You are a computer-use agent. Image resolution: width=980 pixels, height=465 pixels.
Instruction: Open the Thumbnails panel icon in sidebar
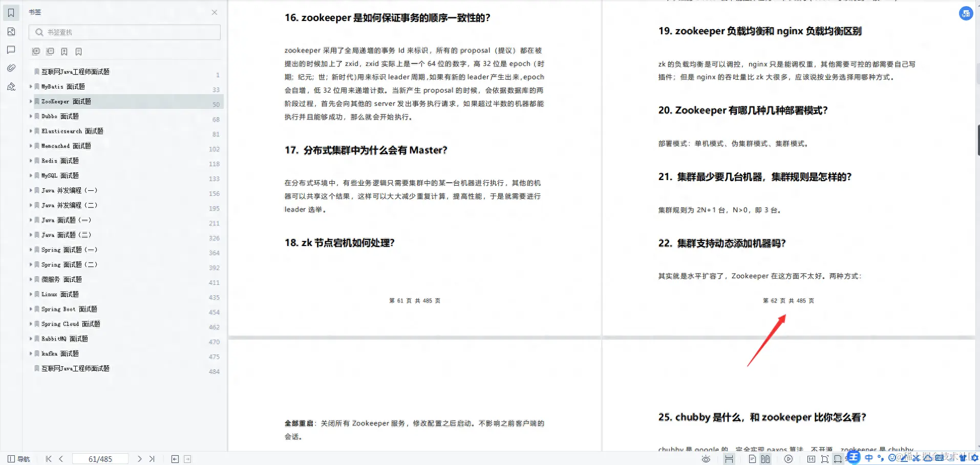11,32
